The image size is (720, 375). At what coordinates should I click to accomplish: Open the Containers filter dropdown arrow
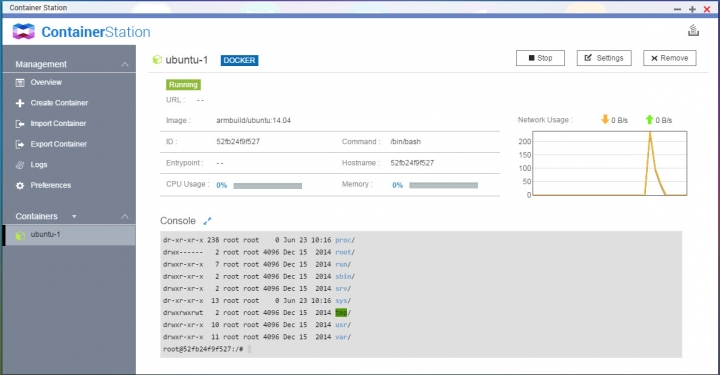[x=74, y=216]
